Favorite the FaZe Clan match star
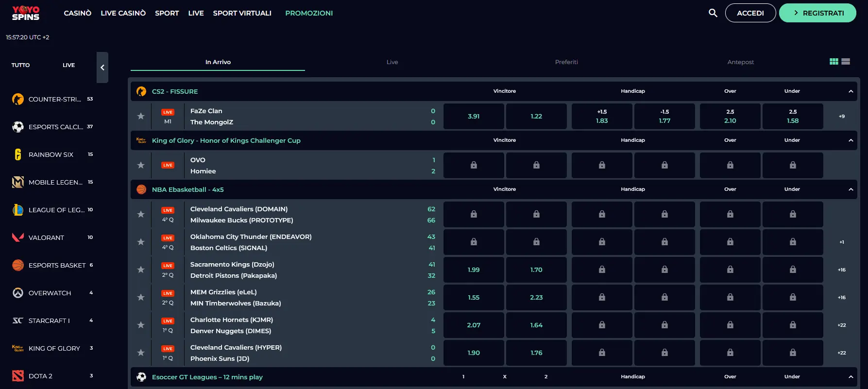Screen dimensions: 868x389 pyautogui.click(x=141, y=116)
